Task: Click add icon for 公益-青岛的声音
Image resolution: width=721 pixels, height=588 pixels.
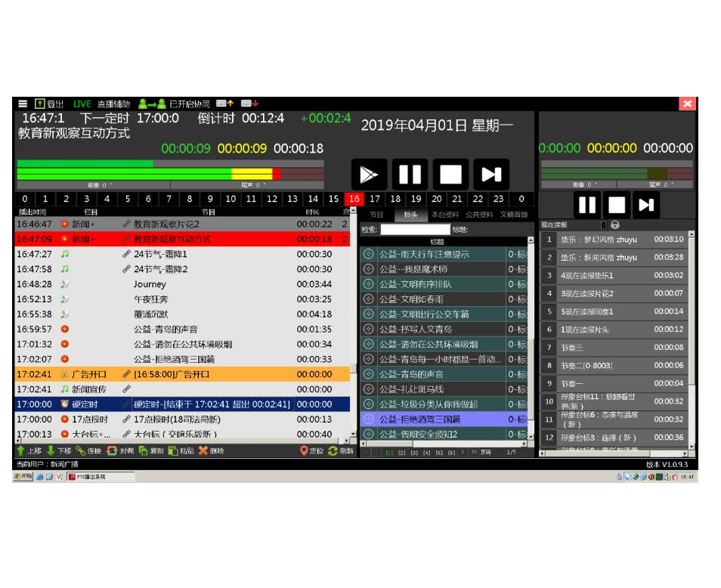Action: [368, 374]
